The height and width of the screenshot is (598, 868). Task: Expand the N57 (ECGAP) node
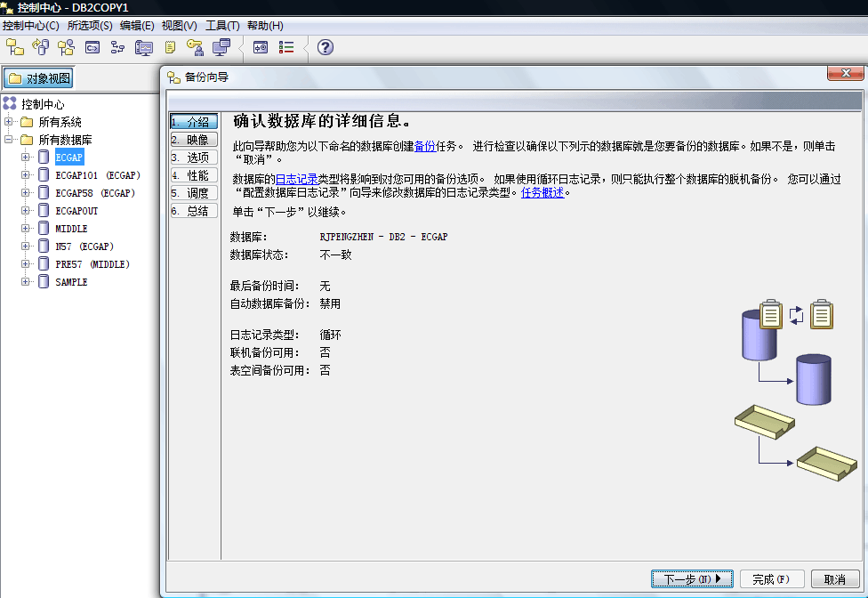click(x=25, y=246)
